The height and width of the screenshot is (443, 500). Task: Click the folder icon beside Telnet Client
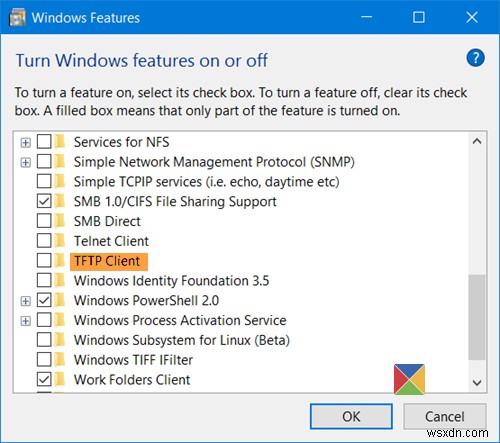[60, 241]
